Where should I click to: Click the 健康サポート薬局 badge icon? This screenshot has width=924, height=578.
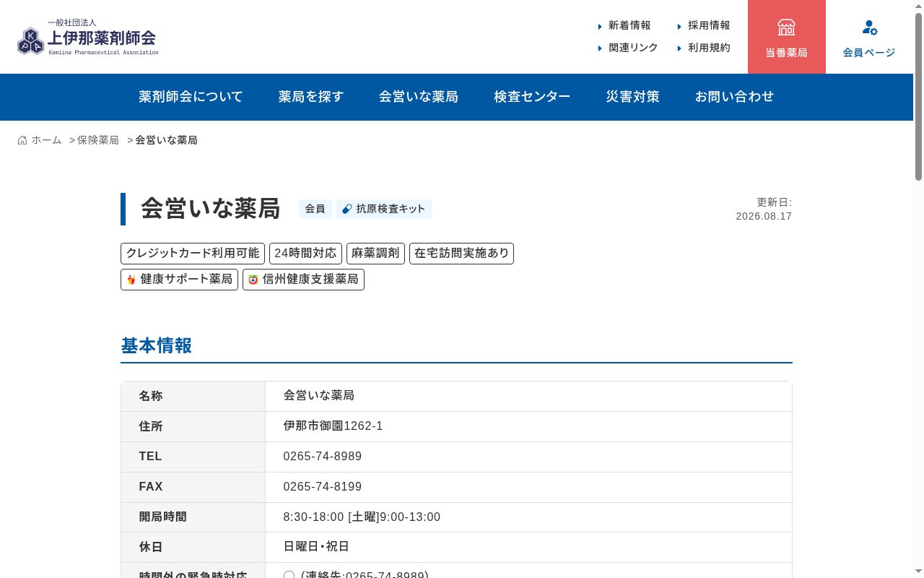[x=131, y=280]
